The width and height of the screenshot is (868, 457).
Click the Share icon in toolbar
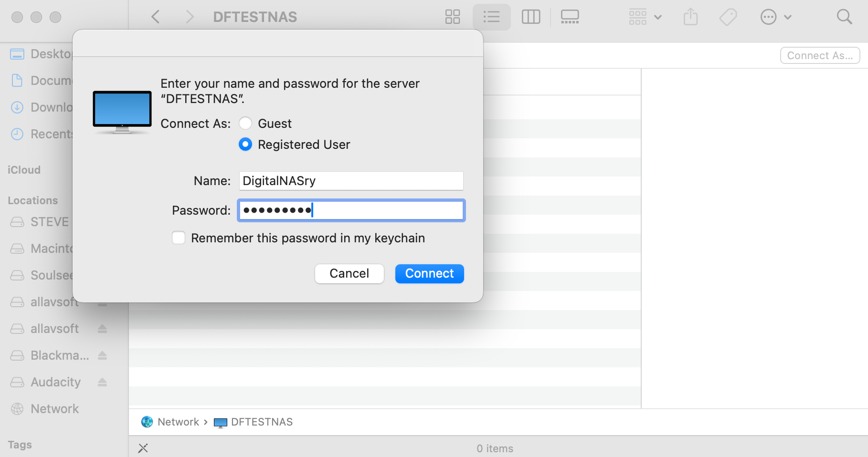tap(690, 17)
